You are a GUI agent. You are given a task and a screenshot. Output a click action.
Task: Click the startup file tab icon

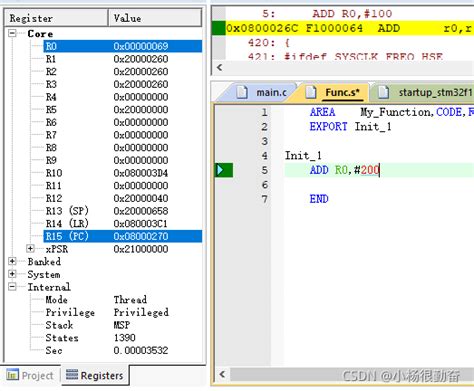[383, 92]
